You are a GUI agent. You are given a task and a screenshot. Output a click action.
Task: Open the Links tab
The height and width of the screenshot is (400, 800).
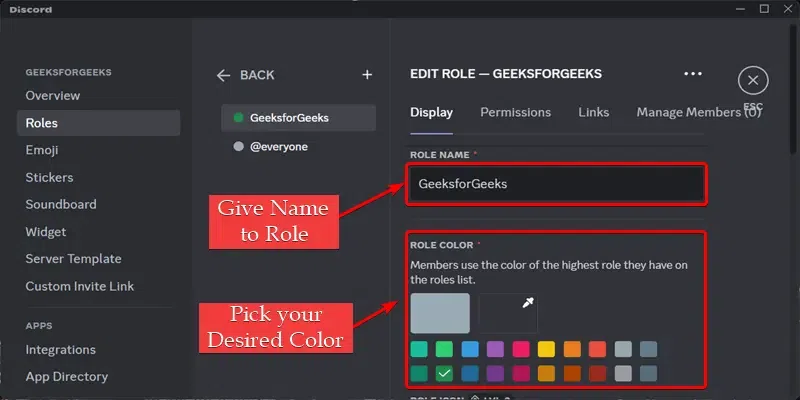[593, 113]
